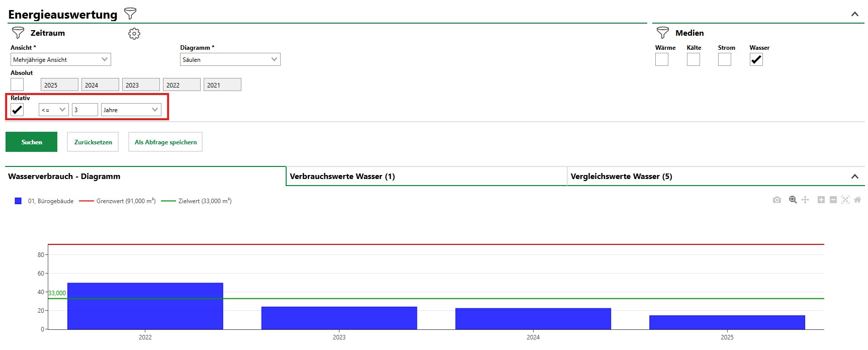Image resolution: width=868 pixels, height=350 pixels.
Task: Switch to Wasserverbrauch - Diagramm tab
Action: pos(145,177)
